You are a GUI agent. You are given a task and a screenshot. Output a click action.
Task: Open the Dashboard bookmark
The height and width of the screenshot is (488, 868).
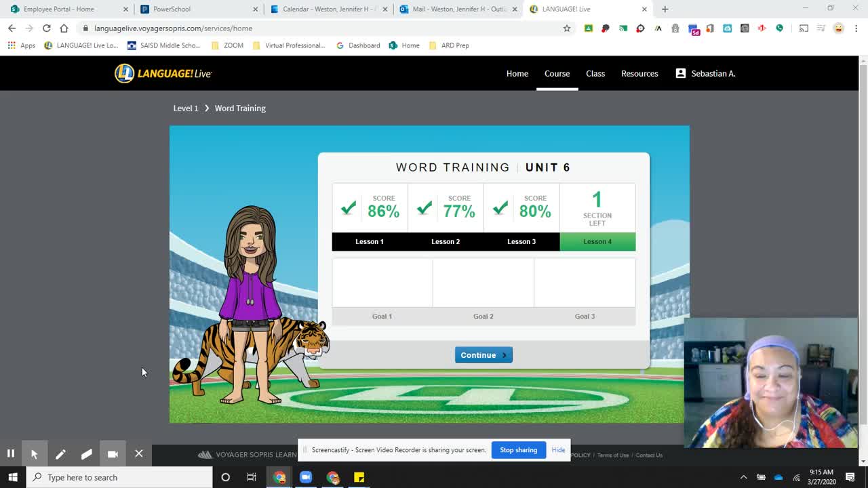click(x=358, y=45)
